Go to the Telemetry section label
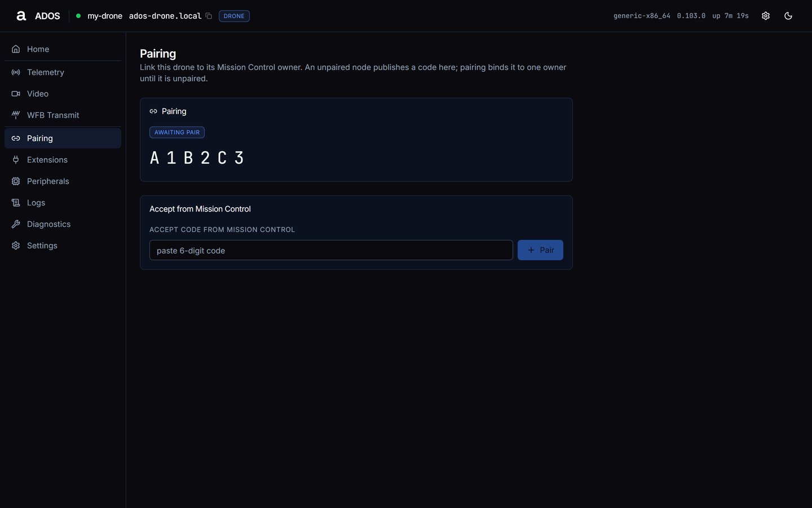 coord(46,72)
